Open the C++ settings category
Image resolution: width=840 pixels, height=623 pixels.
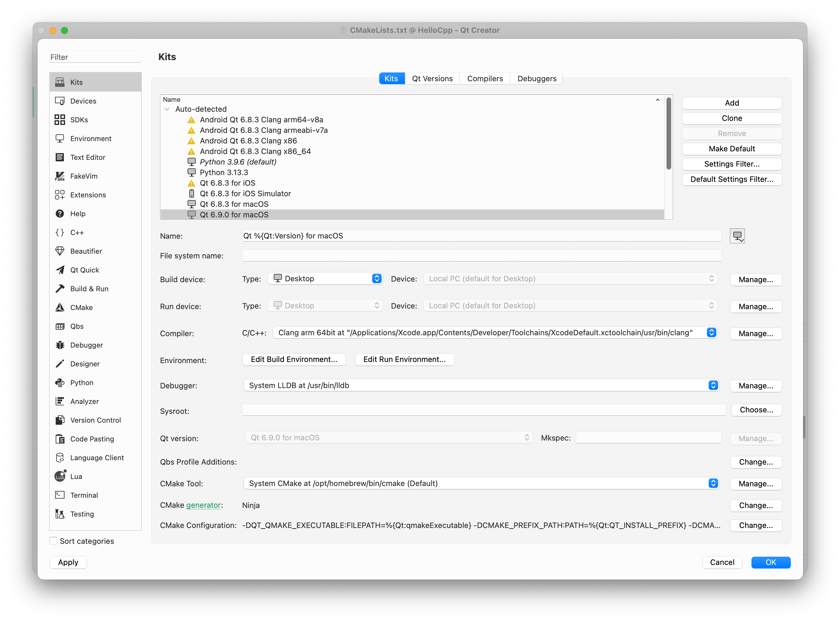pyautogui.click(x=95, y=232)
